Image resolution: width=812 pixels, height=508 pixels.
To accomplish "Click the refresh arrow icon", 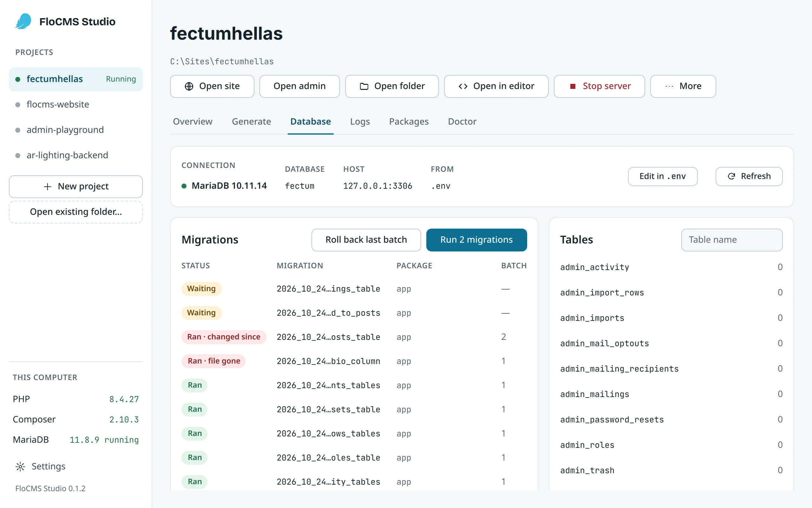I will tap(731, 176).
